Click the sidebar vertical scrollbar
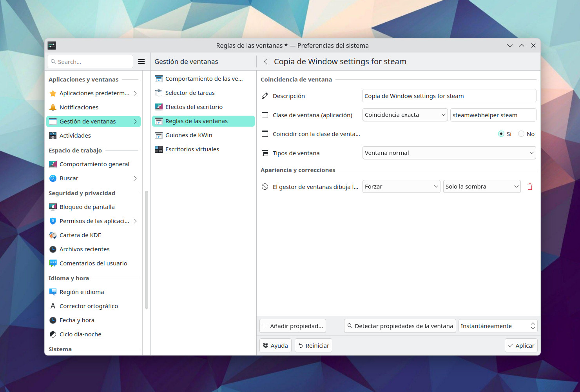This screenshot has width=580, height=392. 147,250
